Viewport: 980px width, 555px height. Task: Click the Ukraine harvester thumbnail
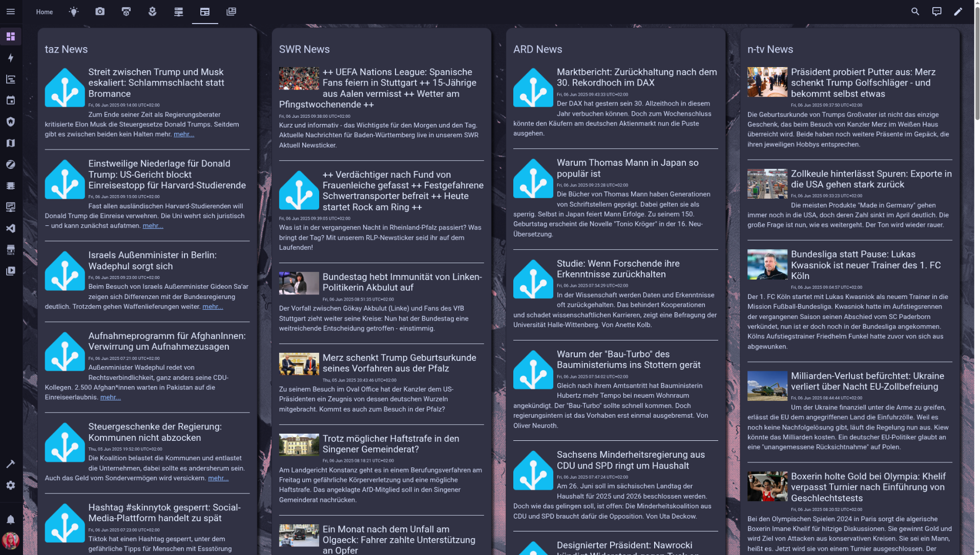click(767, 386)
